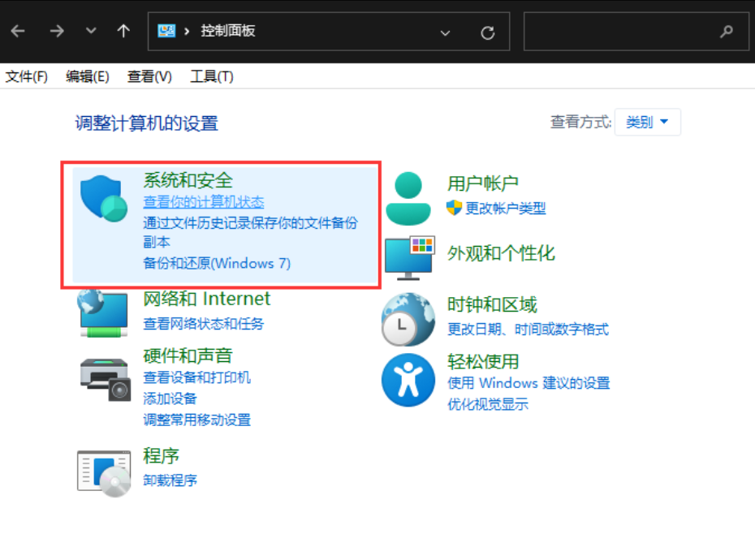The height and width of the screenshot is (560, 755).
Task: Click the User Accounts person icon
Action: [x=408, y=199]
